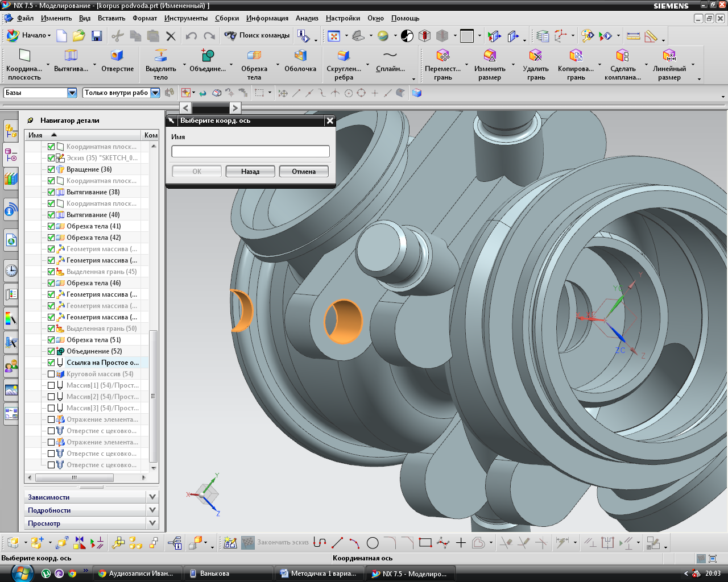Click the navigator vertical scrollbar thumb
Viewport: 728px width, 582px height.
click(153, 396)
